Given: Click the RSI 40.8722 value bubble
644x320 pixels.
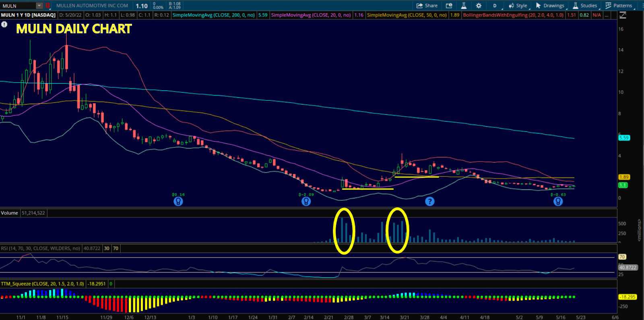Looking at the screenshot, I should tap(628, 268).
